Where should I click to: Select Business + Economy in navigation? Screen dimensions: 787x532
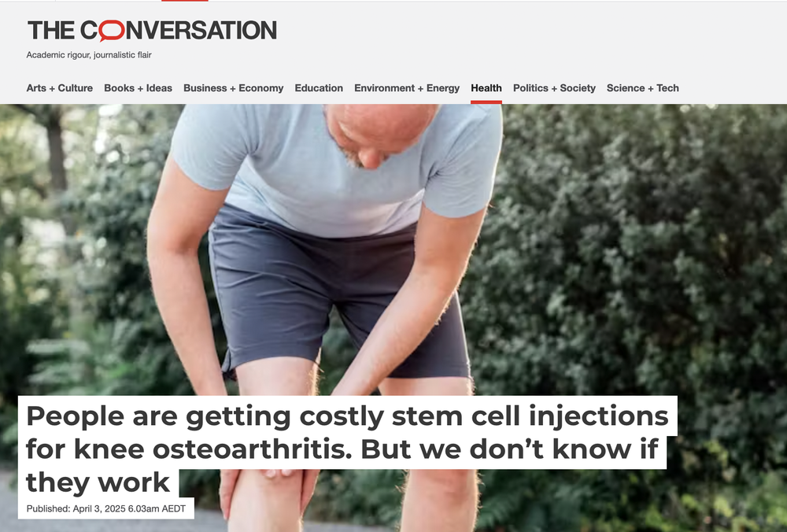click(x=234, y=88)
